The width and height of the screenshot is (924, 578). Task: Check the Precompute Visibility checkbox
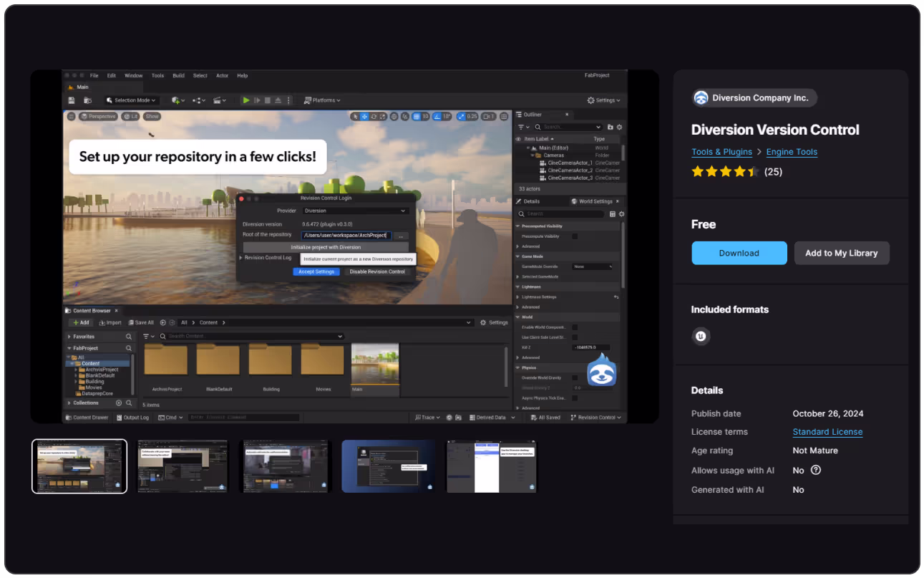(x=575, y=236)
